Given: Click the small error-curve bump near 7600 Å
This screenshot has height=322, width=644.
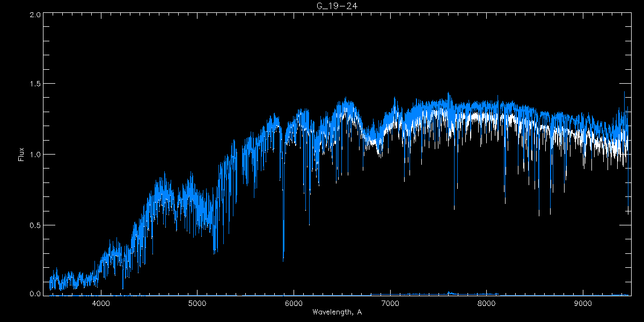Looking at the screenshot, I should (x=449, y=293).
